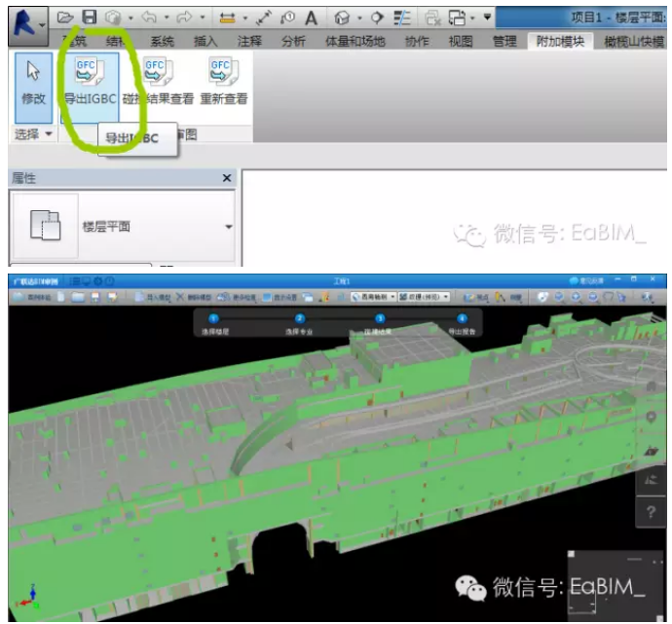
Task: Click the save icon in lower toolbar
Action: [x=95, y=297]
